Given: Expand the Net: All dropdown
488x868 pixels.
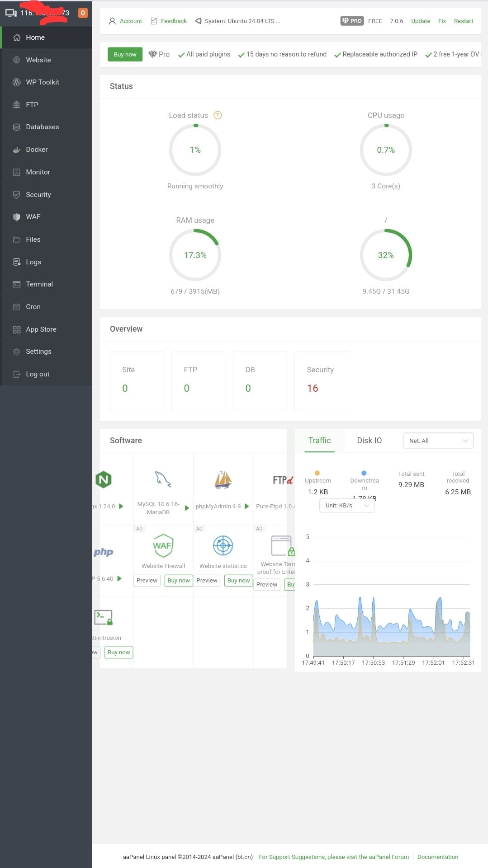Looking at the screenshot, I should coord(438,441).
